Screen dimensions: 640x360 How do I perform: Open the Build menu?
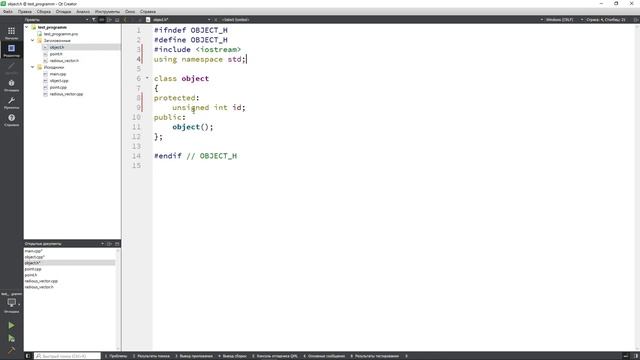pos(44,11)
